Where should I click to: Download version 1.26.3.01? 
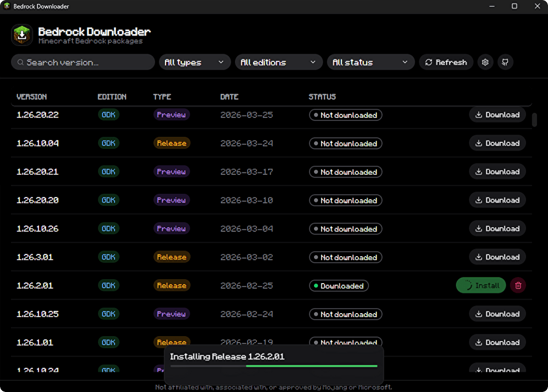(498, 257)
